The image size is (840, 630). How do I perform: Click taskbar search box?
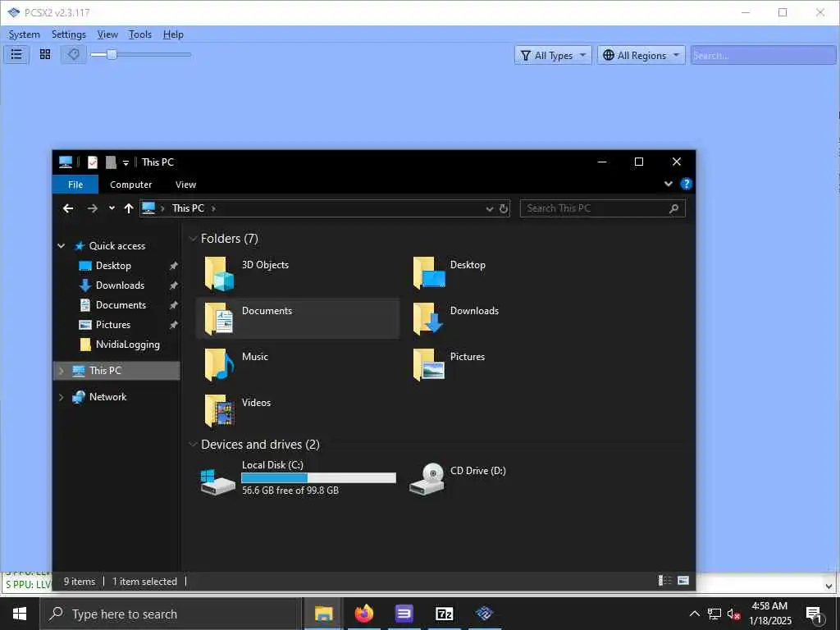171,614
